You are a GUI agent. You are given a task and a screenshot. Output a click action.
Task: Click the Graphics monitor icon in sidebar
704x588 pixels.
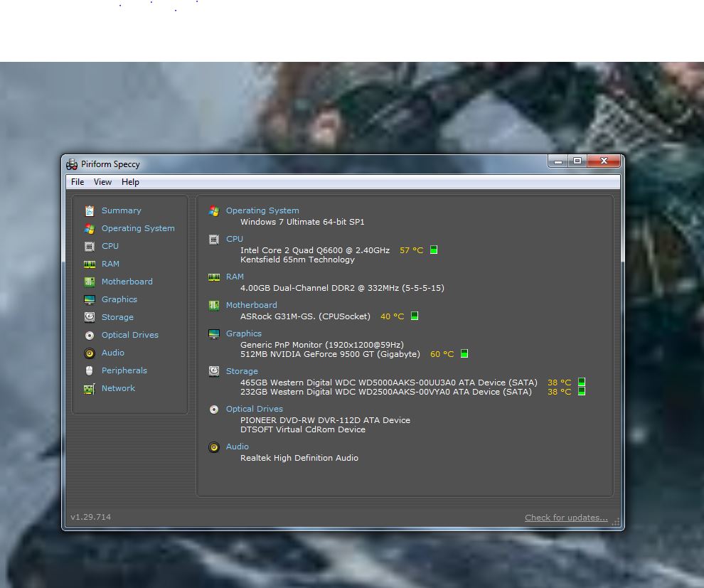[90, 299]
